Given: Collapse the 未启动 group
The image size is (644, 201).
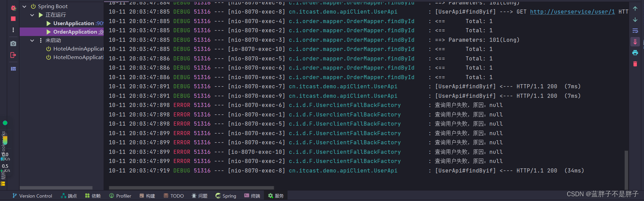Looking at the screenshot, I should point(32,40).
